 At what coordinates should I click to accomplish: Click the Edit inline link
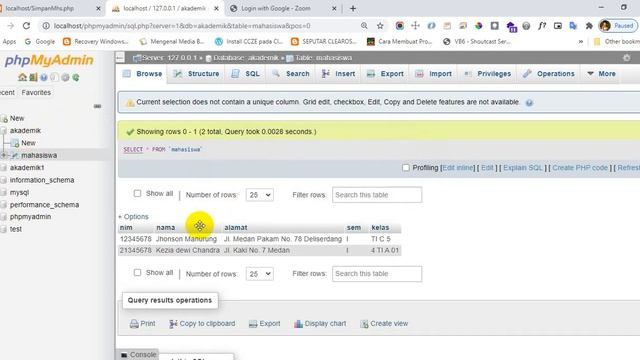pyautogui.click(x=458, y=168)
